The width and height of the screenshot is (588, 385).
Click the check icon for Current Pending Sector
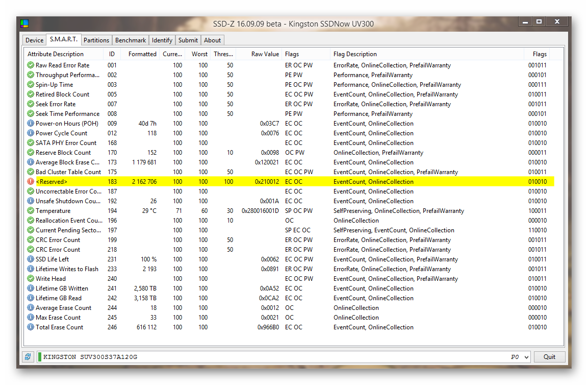pyautogui.click(x=31, y=230)
